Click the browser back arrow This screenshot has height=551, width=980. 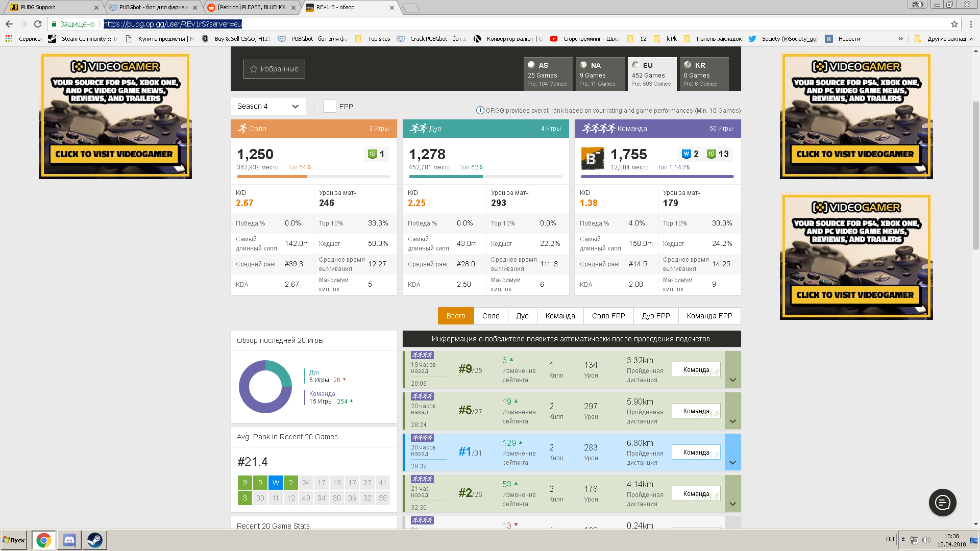[9, 24]
